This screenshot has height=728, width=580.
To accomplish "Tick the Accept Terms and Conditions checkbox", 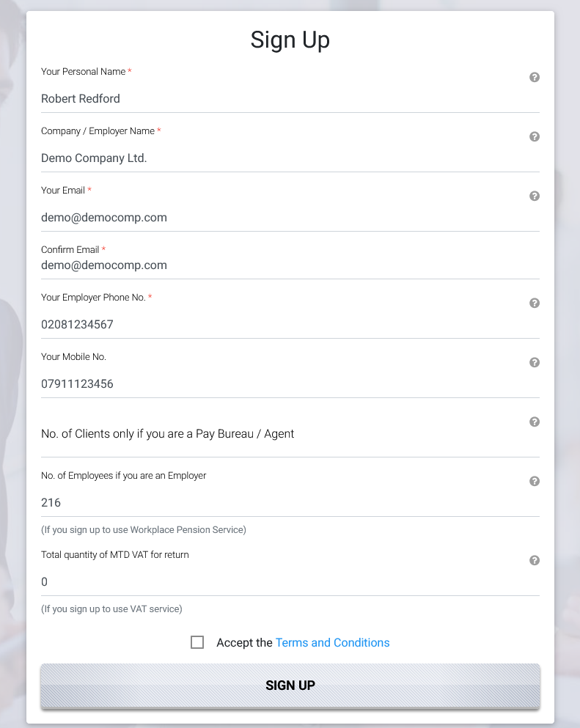I will [x=197, y=642].
